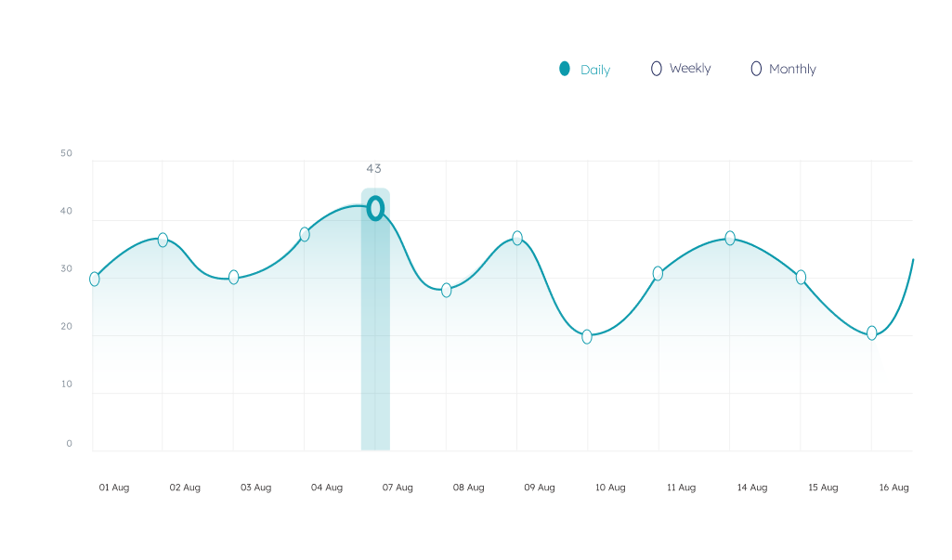The height and width of the screenshot is (560, 952).
Task: Pick the 14 Aug axis label
Action: click(752, 488)
